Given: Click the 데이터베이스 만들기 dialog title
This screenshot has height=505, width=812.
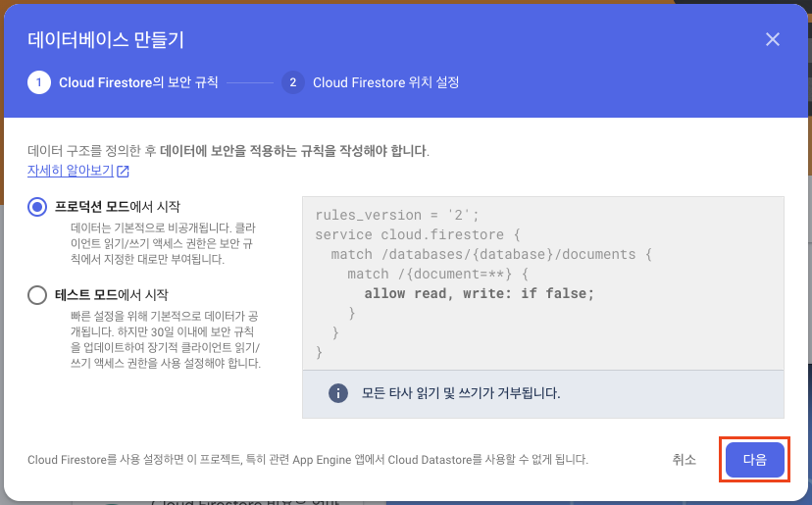Looking at the screenshot, I should pos(106,40).
